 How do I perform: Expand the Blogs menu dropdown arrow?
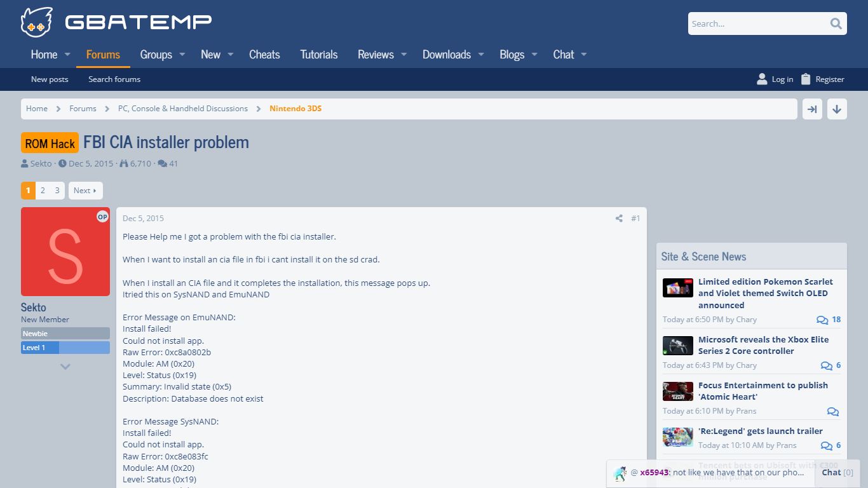[x=534, y=55]
